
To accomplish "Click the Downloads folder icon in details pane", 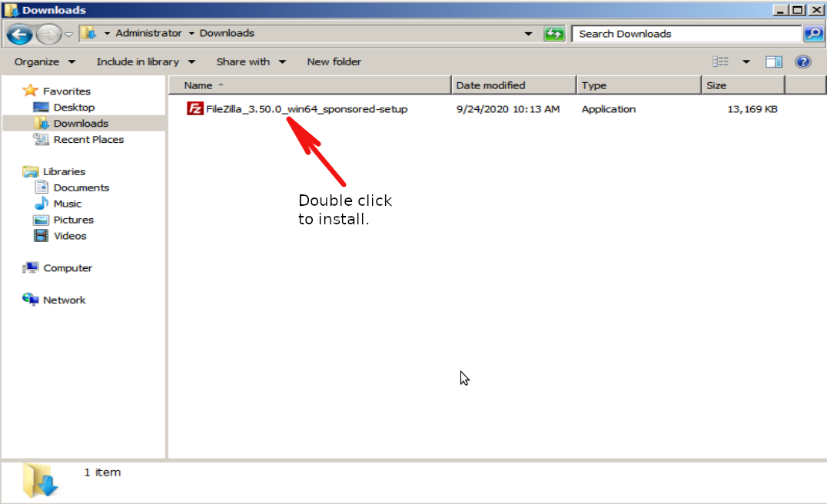I will (40, 479).
